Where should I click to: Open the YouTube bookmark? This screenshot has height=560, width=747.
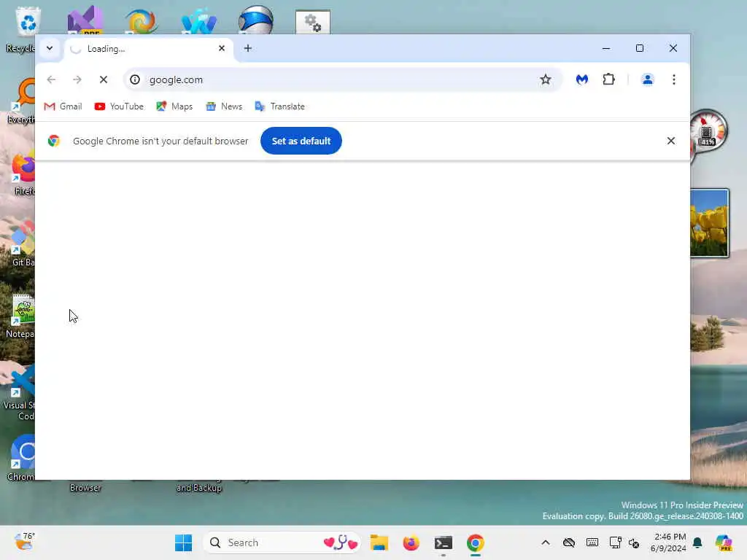pos(119,106)
